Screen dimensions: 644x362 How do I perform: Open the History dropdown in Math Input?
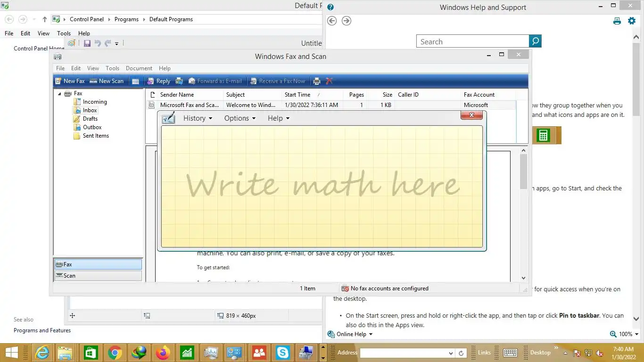pyautogui.click(x=198, y=118)
